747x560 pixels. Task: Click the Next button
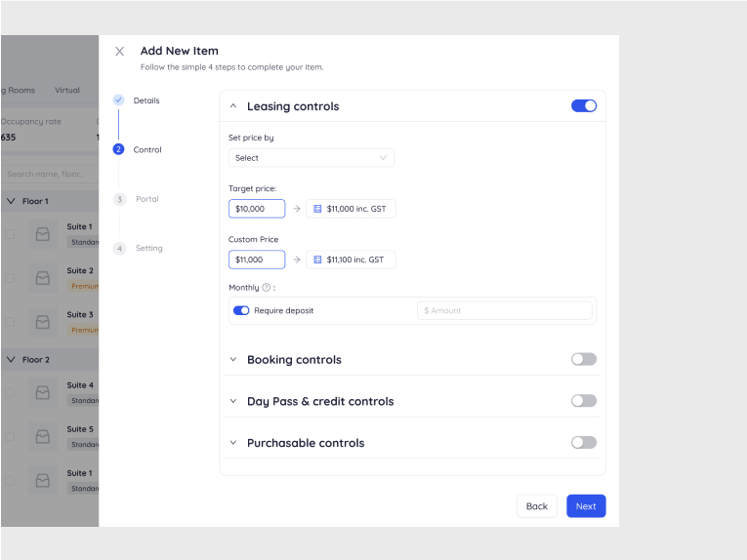point(586,506)
